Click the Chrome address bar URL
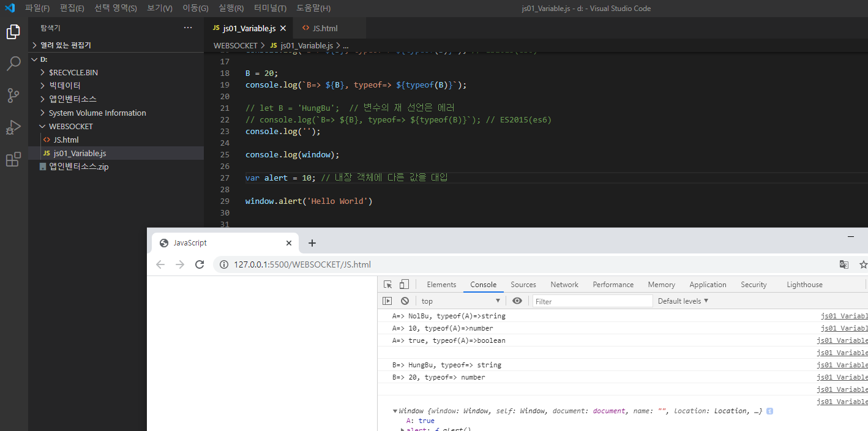 tap(302, 264)
